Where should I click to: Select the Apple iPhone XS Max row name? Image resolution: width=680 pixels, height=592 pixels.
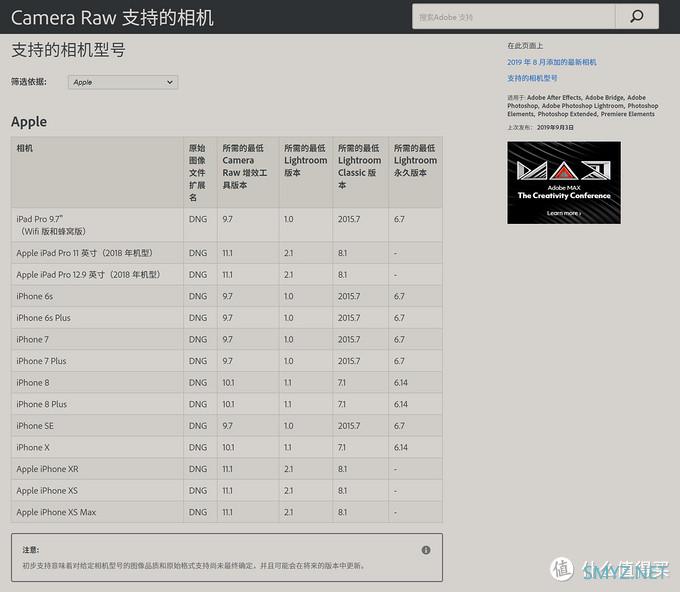56,512
